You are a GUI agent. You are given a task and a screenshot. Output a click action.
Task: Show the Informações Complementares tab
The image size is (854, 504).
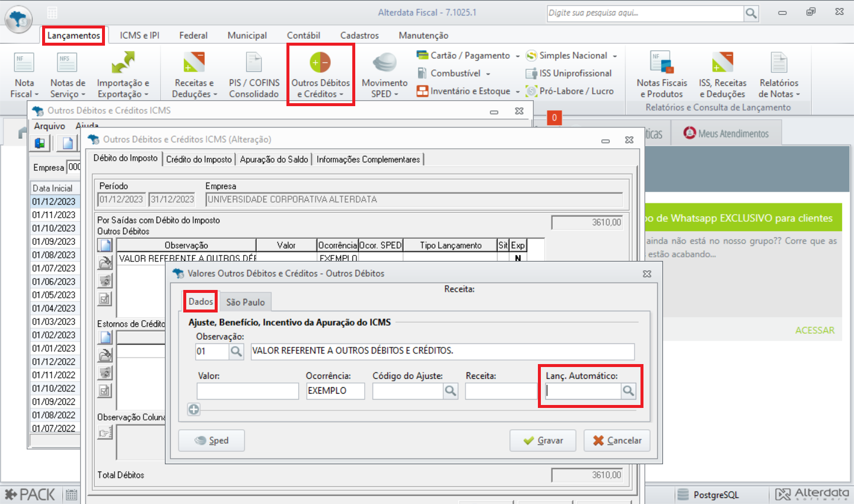(368, 160)
